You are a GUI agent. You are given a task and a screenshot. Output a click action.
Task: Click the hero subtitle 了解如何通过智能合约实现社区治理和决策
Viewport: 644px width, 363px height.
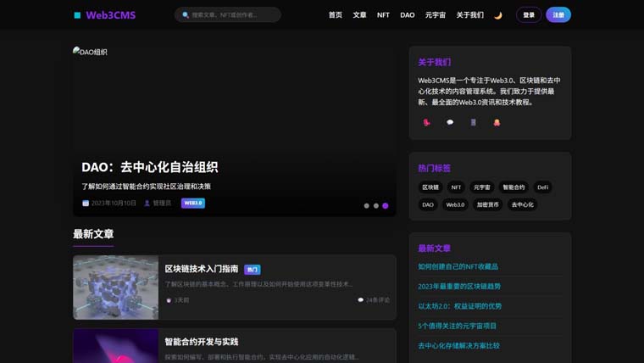[146, 187]
